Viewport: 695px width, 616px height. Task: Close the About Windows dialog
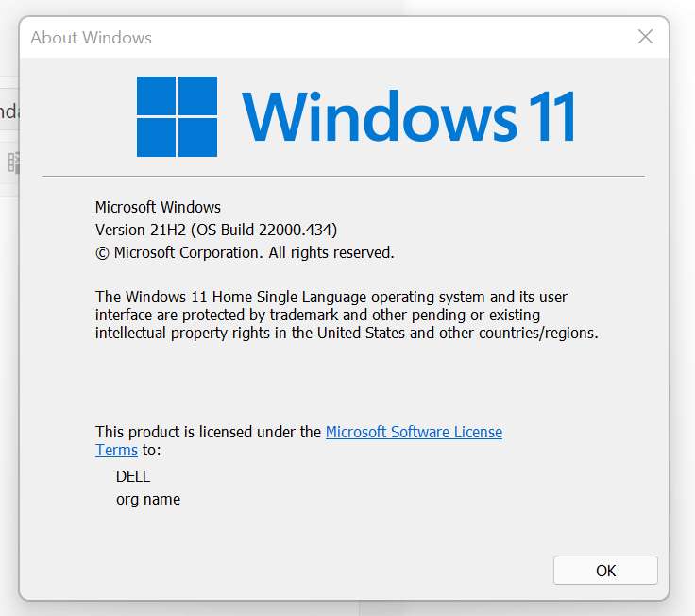point(645,37)
